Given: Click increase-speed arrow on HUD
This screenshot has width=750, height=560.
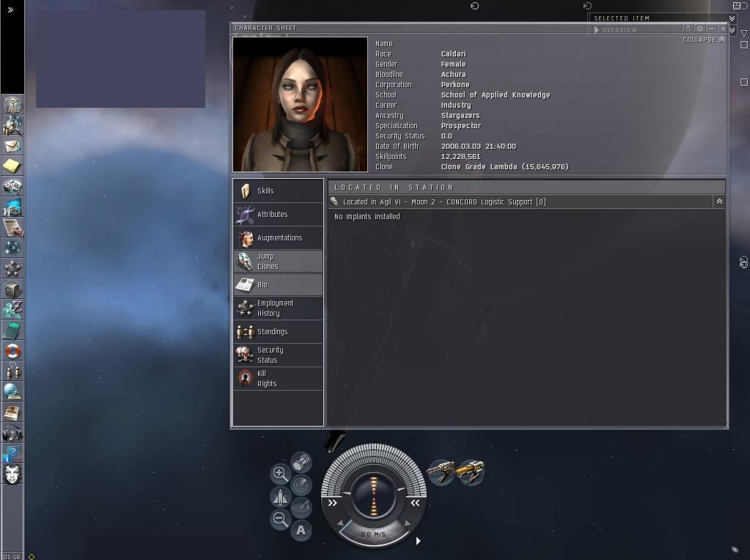Looking at the screenshot, I should tap(408, 523).
